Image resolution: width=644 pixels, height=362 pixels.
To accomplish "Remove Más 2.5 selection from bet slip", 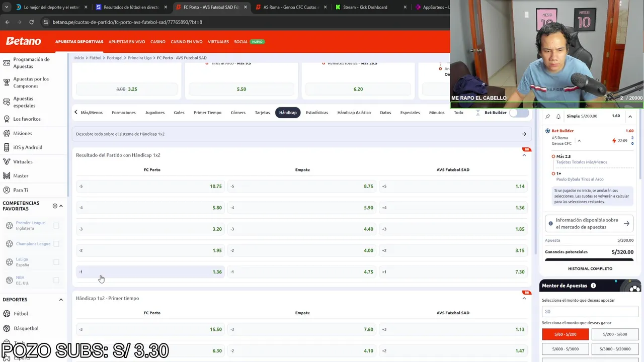I will [x=553, y=156].
